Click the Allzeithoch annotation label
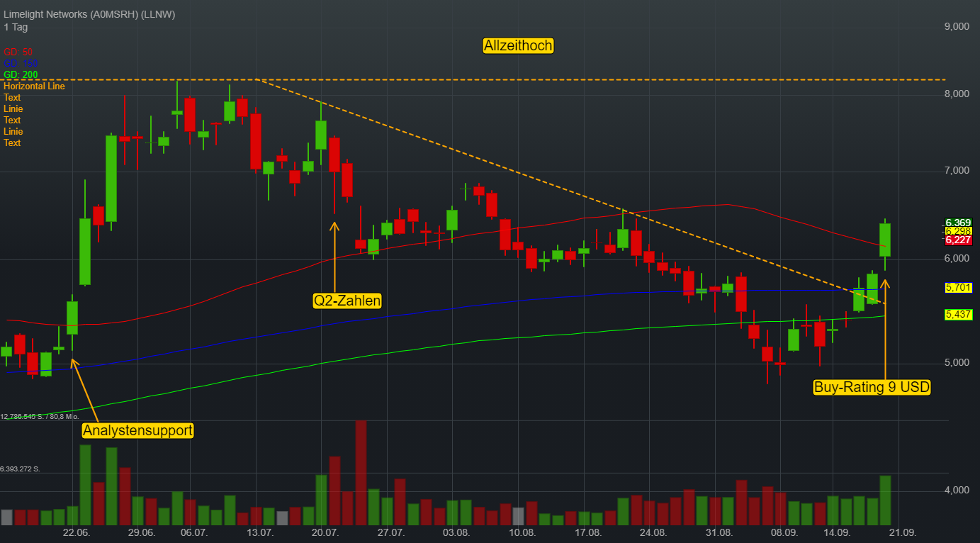The height and width of the screenshot is (543, 980). pos(518,46)
